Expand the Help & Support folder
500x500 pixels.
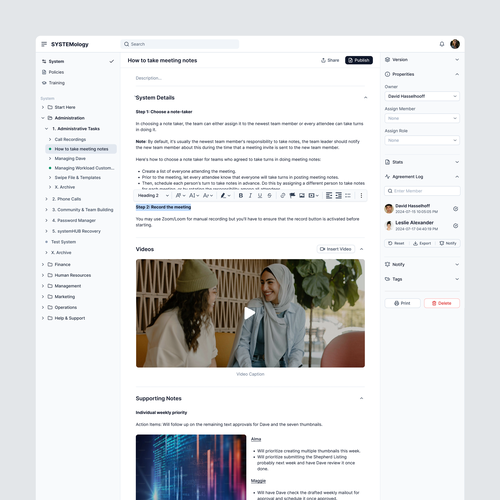click(x=43, y=318)
